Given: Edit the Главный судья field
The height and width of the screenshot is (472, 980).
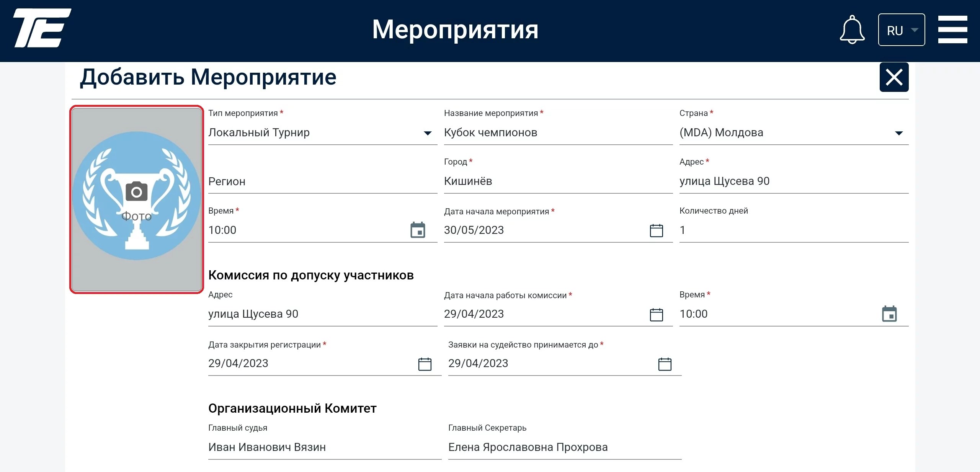Looking at the screenshot, I should pyautogui.click(x=325, y=447).
